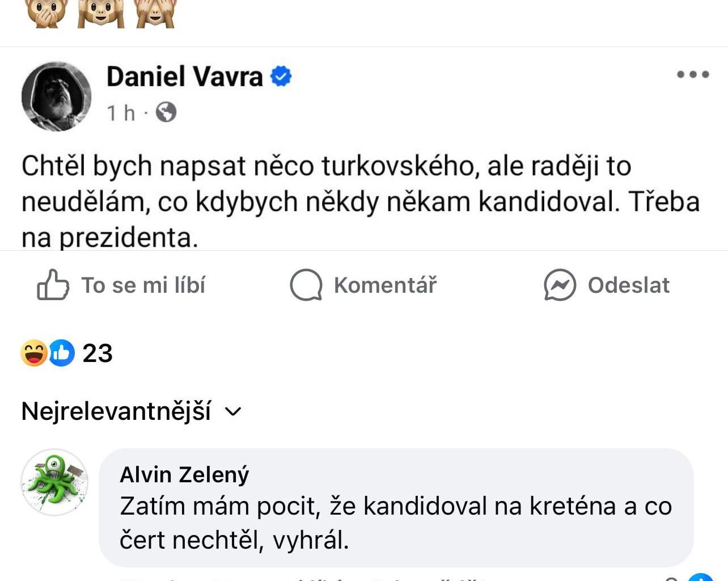
Task: Open Alvin Zelený's profile via his name
Action: pyautogui.click(x=184, y=474)
